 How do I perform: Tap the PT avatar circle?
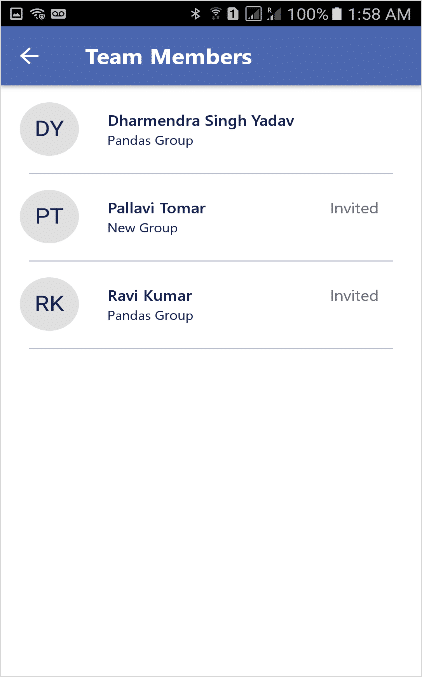coord(49,216)
